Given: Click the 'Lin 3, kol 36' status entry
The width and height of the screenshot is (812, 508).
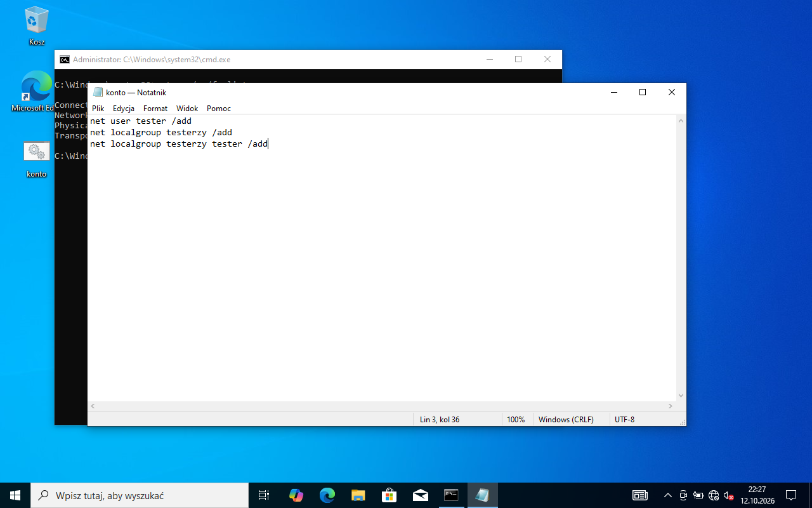Looking at the screenshot, I should point(440,420).
